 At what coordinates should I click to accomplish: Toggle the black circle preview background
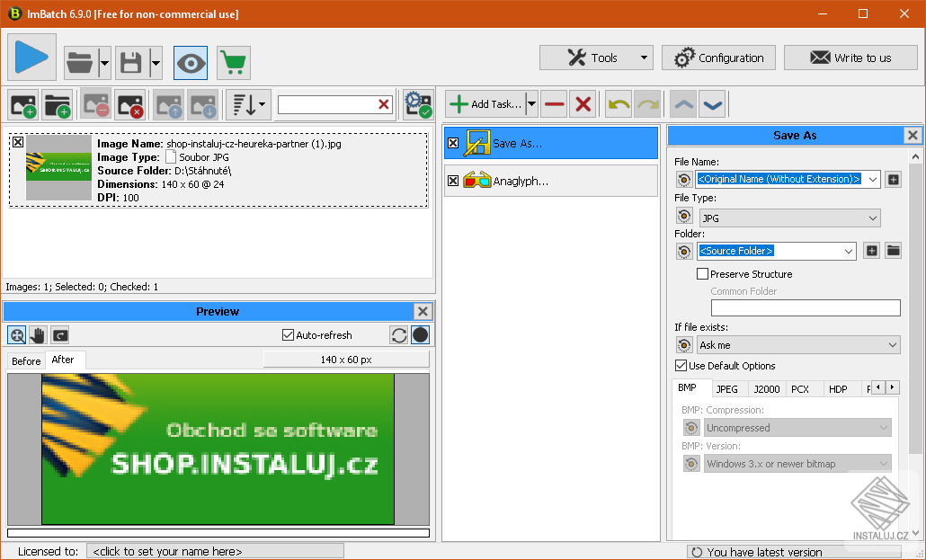click(x=421, y=335)
